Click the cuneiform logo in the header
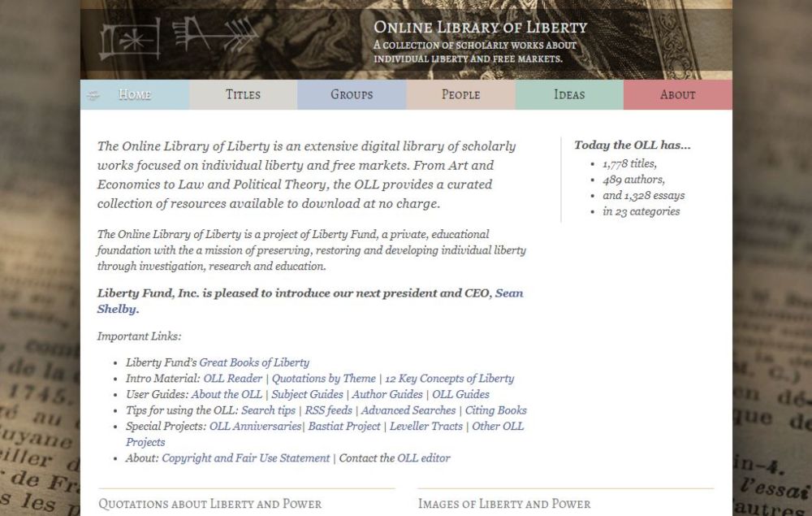The image size is (812, 516). point(179,38)
